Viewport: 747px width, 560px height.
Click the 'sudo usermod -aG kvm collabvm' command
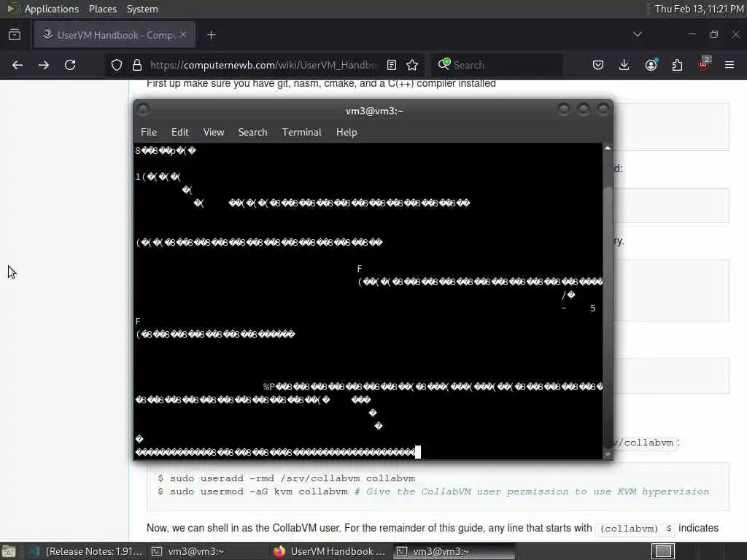[259, 491]
